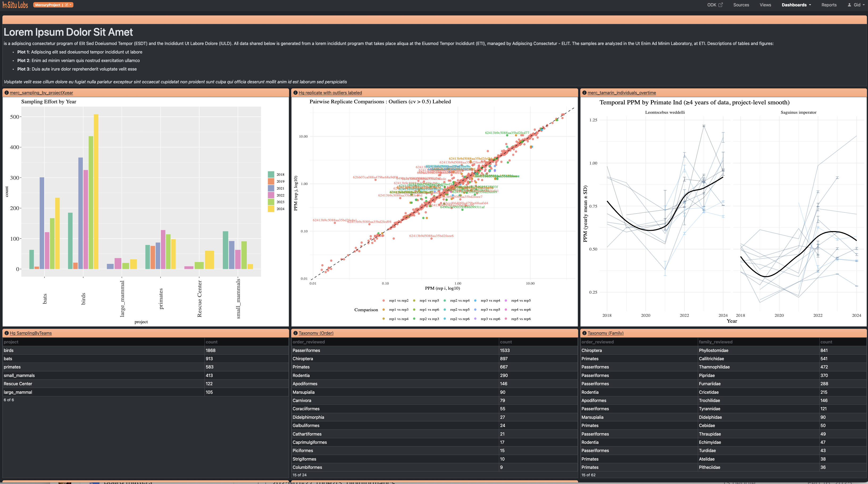The height and width of the screenshot is (484, 868).
Task: Open the merc_tamarin_individuals_overtime panel link
Action: (x=622, y=93)
